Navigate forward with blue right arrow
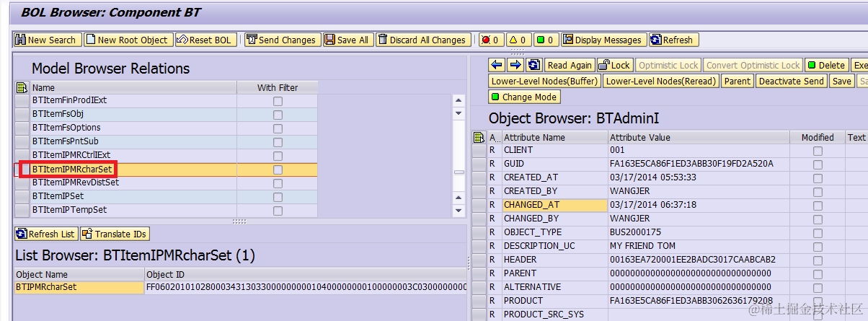 515,65
